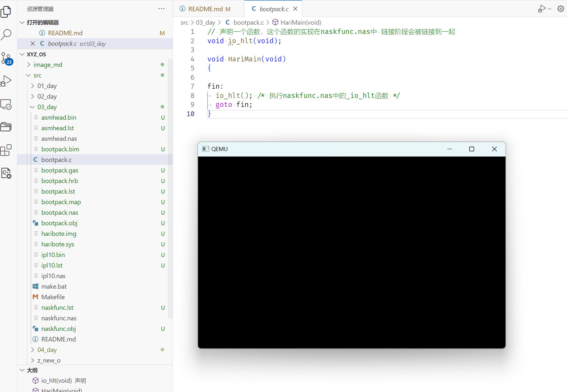Image resolution: width=567 pixels, height=392 pixels.
Task: Select the bootpack.c editor tab
Action: pos(274,9)
